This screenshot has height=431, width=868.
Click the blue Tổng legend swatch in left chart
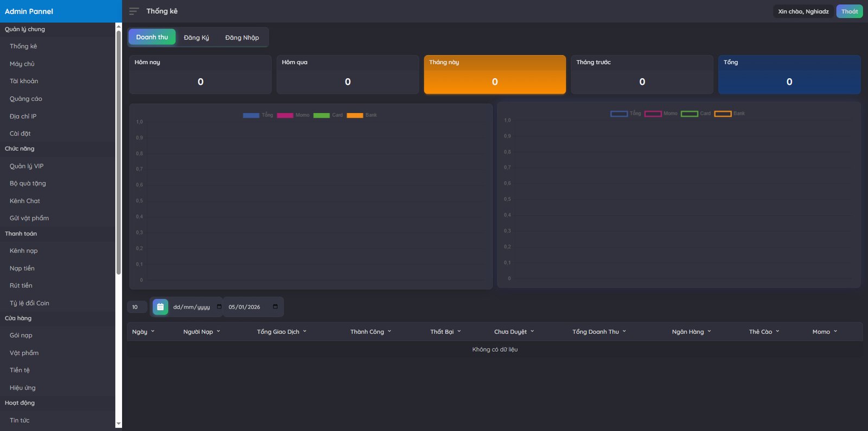coord(251,115)
